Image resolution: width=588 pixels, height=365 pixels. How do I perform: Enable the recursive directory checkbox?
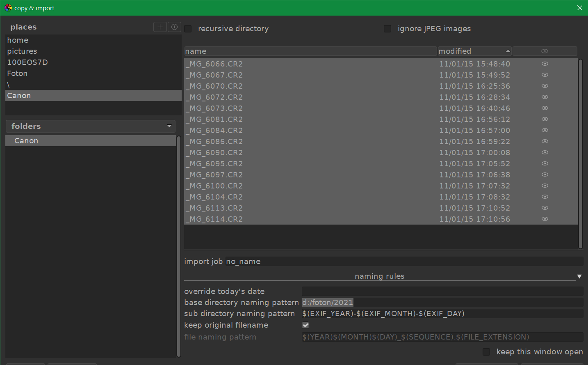[x=188, y=29]
